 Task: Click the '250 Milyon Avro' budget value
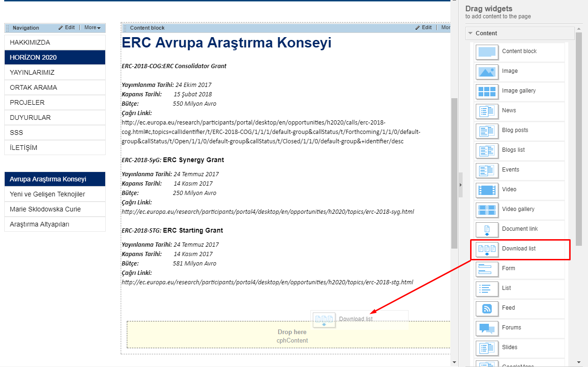pyautogui.click(x=194, y=193)
